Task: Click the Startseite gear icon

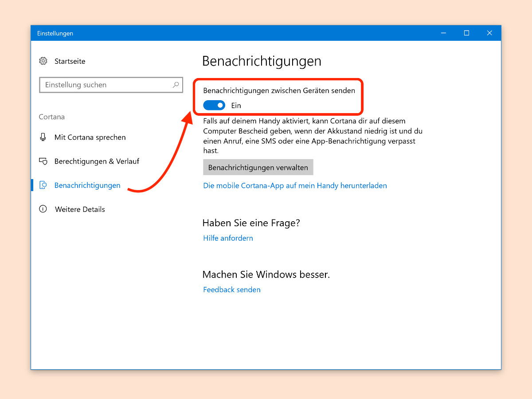Action: click(43, 61)
